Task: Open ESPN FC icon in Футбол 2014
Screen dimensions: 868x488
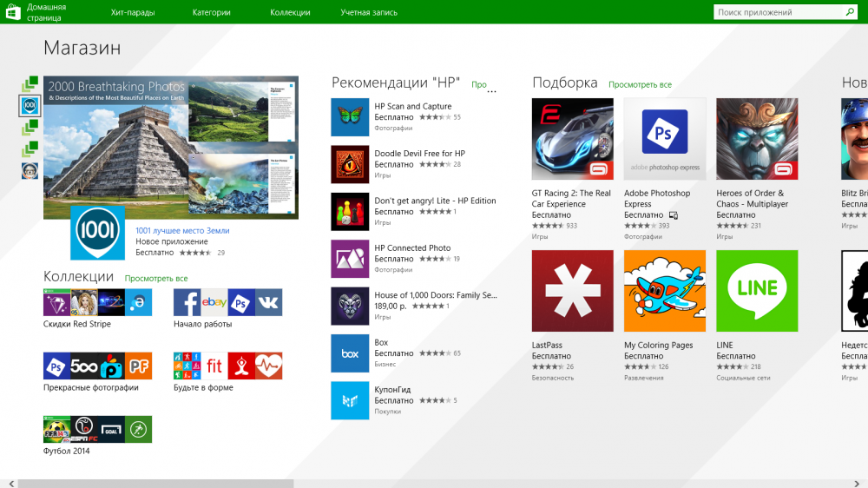Action: pos(84,429)
